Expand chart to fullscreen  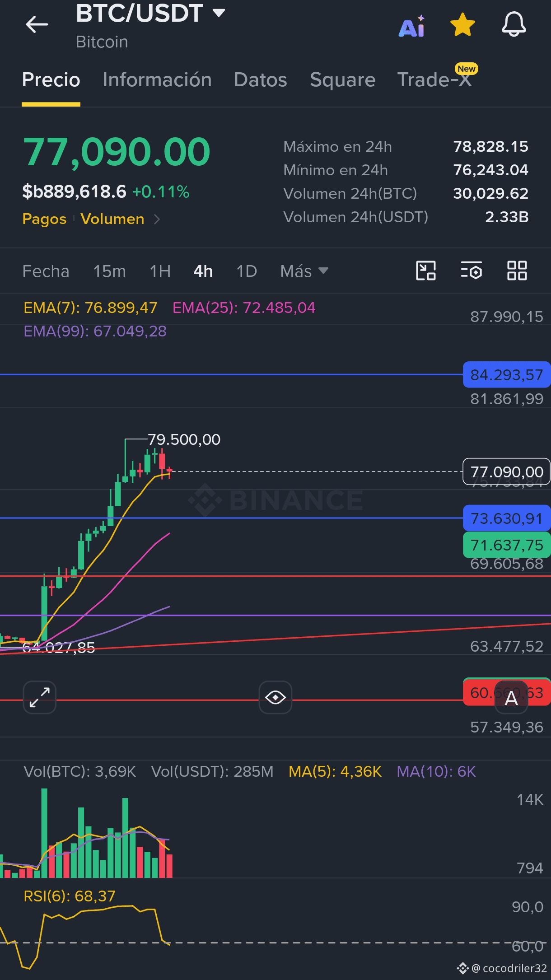40,697
